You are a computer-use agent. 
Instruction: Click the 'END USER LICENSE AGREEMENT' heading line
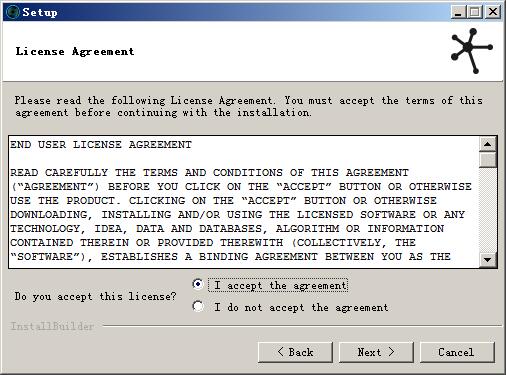click(101, 145)
